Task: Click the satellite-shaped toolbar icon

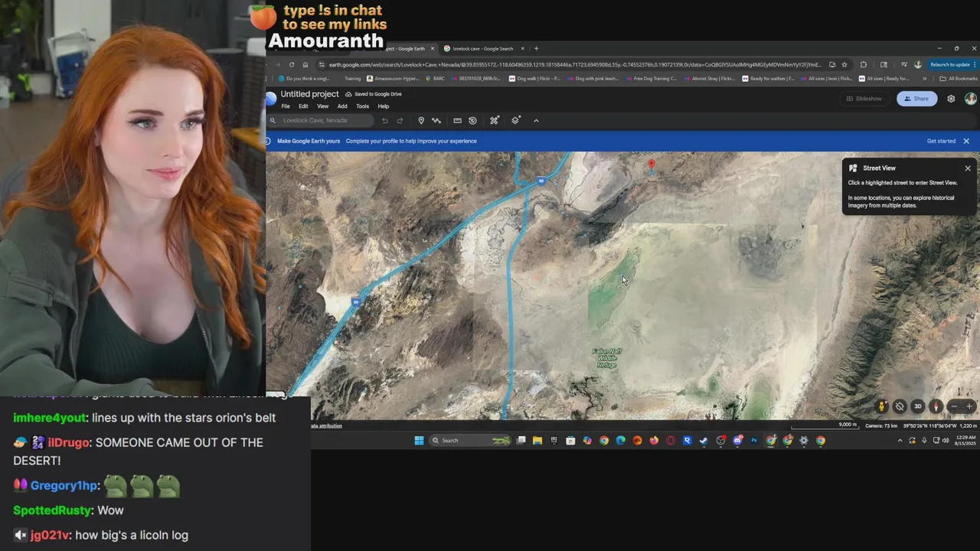Action: click(x=495, y=120)
